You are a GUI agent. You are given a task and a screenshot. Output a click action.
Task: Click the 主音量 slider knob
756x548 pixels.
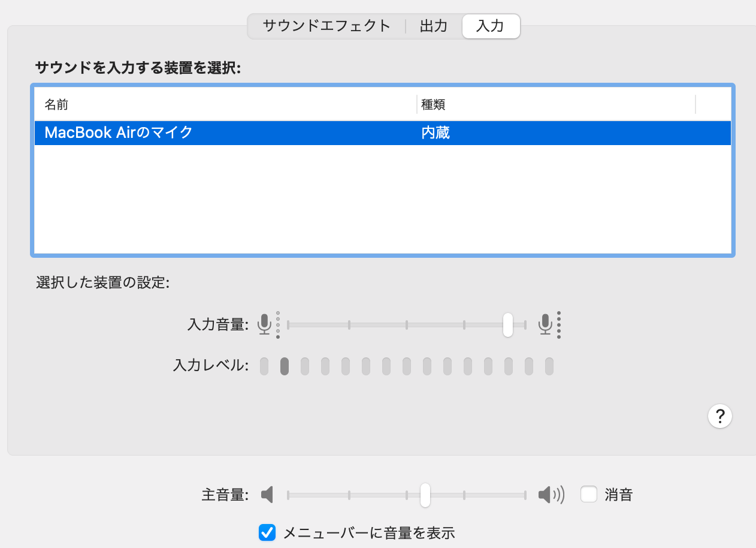(425, 495)
